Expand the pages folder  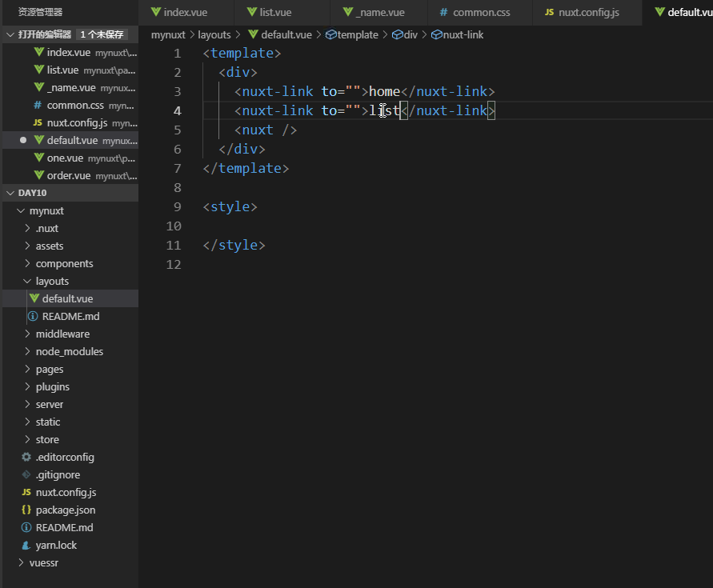pyautogui.click(x=27, y=370)
